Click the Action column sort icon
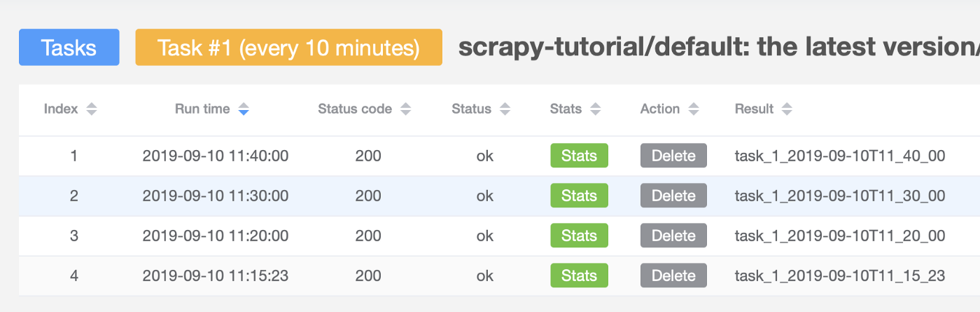980x312 pixels. pos(693,109)
